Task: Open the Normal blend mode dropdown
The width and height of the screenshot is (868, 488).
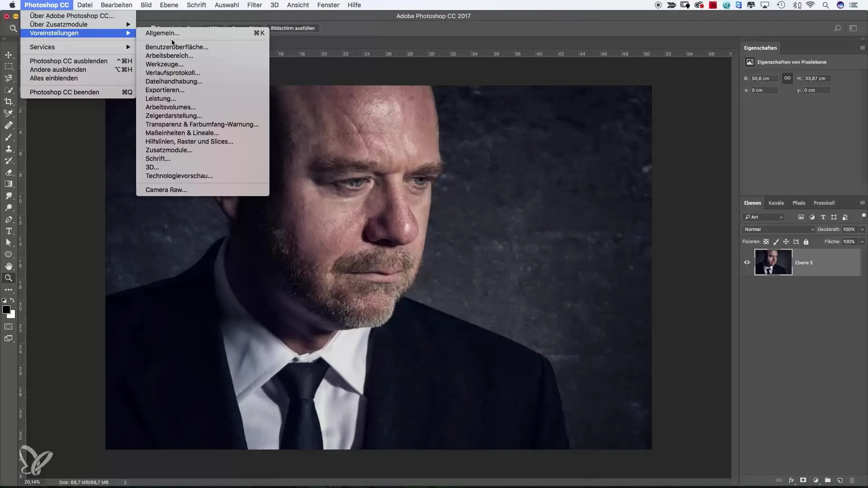Action: click(778, 230)
